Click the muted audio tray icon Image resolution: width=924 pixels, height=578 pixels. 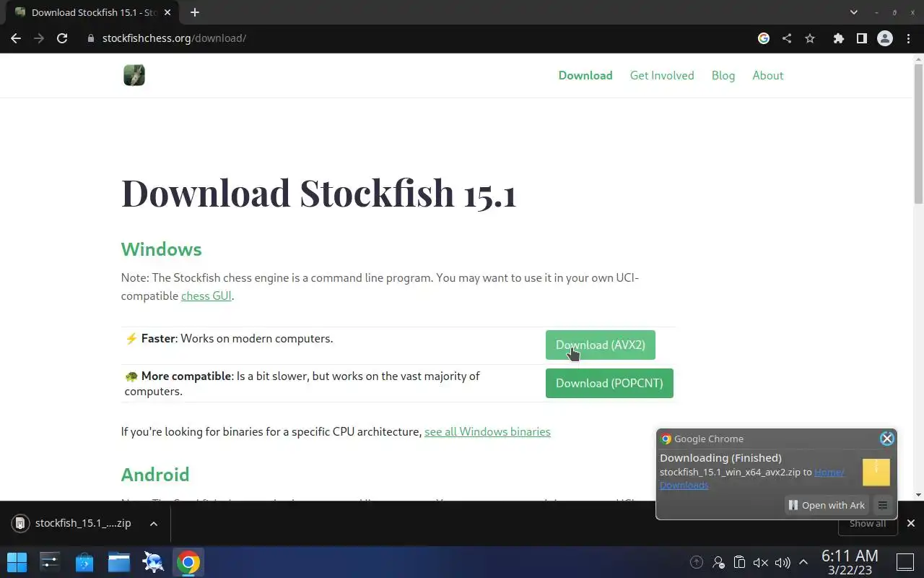(761, 562)
